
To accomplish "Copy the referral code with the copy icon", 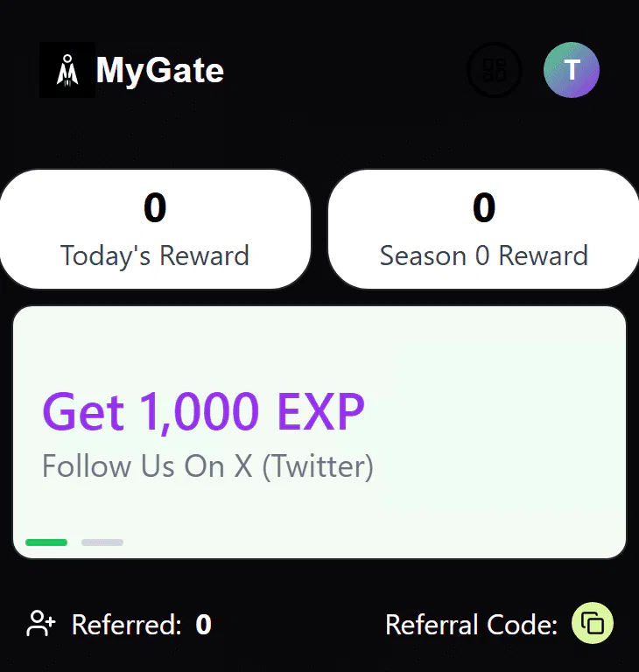I will point(593,624).
